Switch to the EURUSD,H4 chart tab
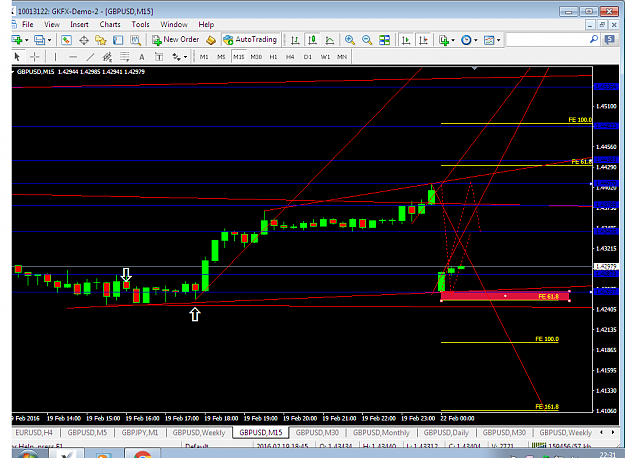Screen dimensions: 625x458 (34, 432)
